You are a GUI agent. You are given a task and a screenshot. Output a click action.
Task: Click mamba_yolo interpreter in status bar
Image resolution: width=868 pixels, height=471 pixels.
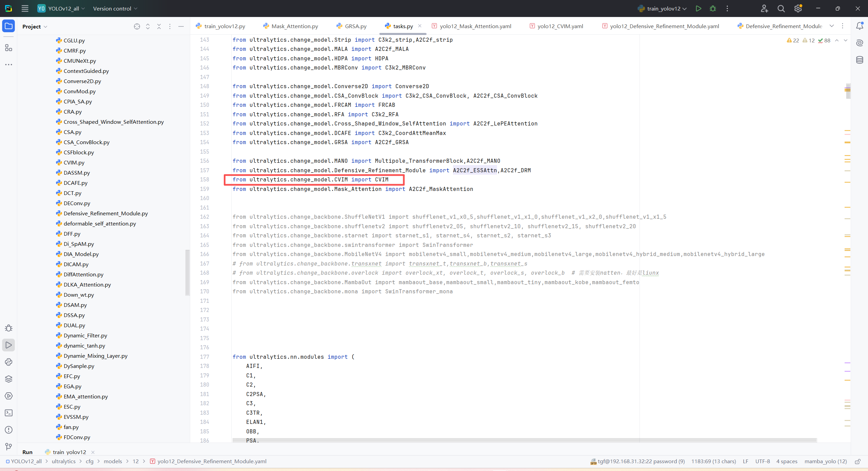pyautogui.click(x=825, y=461)
